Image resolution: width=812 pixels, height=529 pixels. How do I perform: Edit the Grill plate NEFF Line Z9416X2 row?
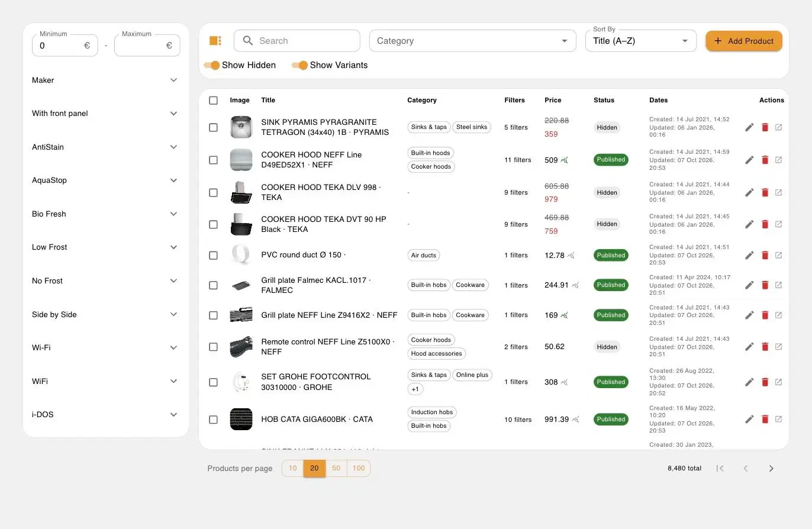click(749, 315)
